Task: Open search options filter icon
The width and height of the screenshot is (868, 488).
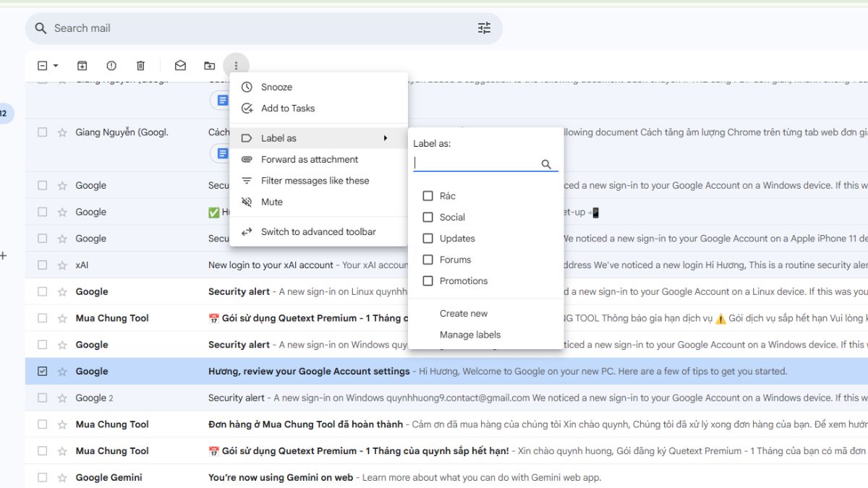Action: pos(484,28)
